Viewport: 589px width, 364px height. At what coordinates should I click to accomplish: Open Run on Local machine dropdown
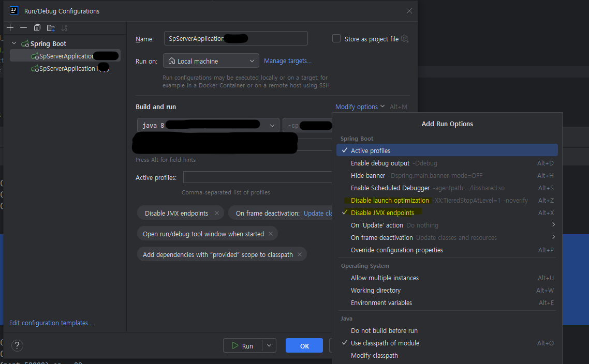pos(211,61)
